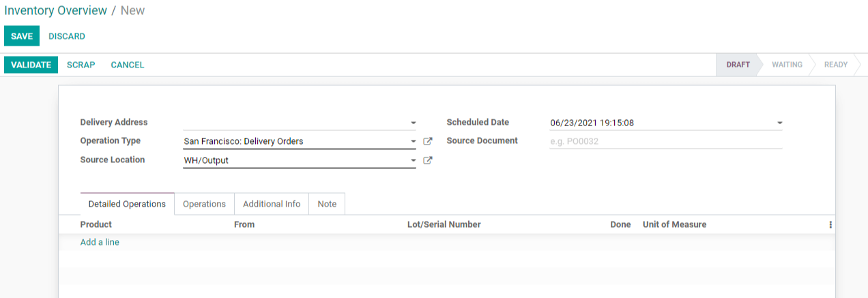Viewport: 868px width, 298px height.
Task: Expand the Operation Type dropdown arrow
Action: tap(413, 142)
